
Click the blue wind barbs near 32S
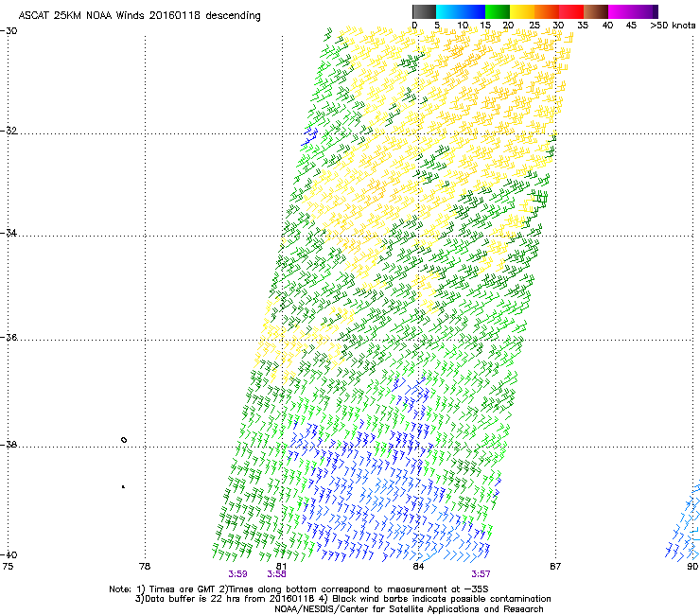click(310, 136)
